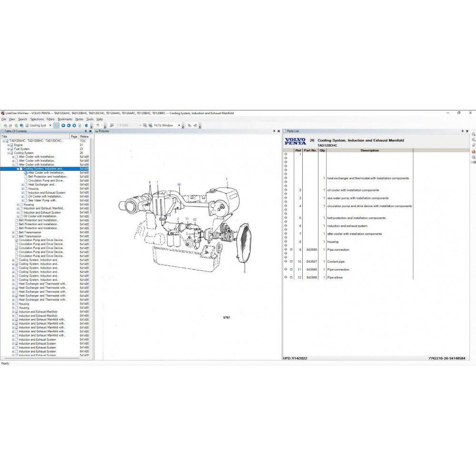Open the Cooling Syst book dropdown
This screenshot has height=476, width=476.
point(50,126)
